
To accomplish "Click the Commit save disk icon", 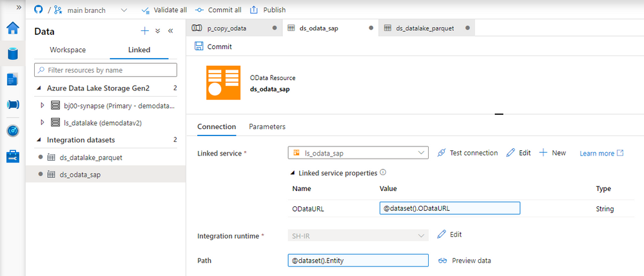I will point(199,46).
